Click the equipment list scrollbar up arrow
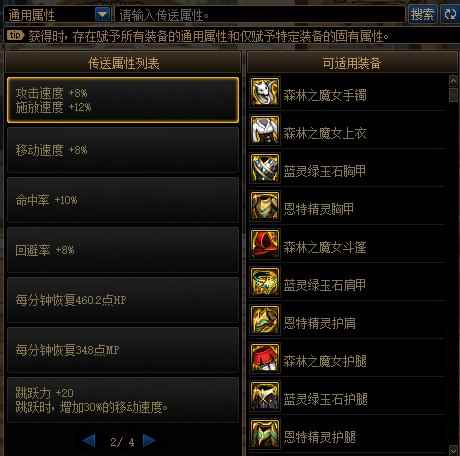Image resolution: width=460 pixels, height=456 pixels. (x=453, y=80)
